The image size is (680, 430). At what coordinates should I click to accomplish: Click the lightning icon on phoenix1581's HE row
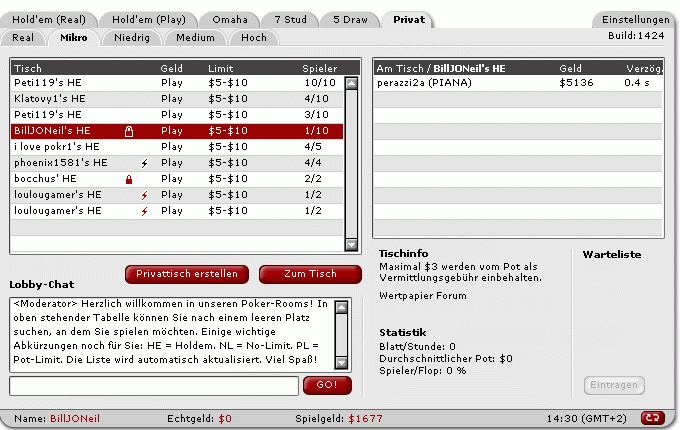144,163
